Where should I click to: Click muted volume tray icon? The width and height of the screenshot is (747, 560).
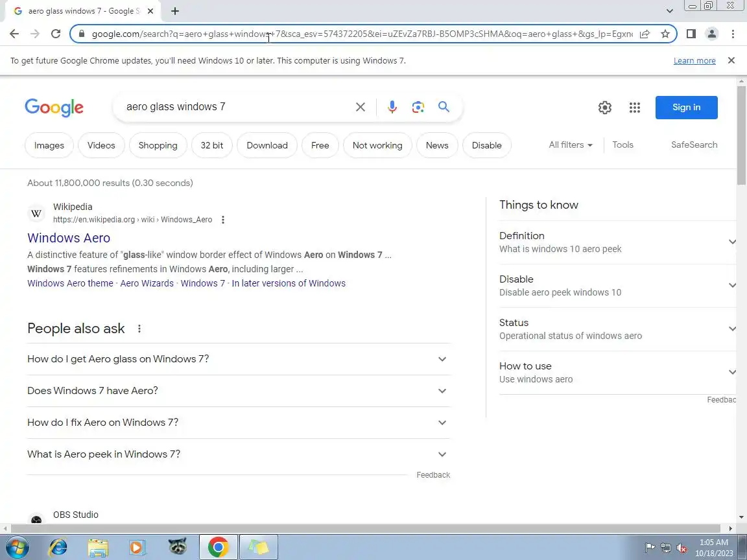(x=682, y=548)
